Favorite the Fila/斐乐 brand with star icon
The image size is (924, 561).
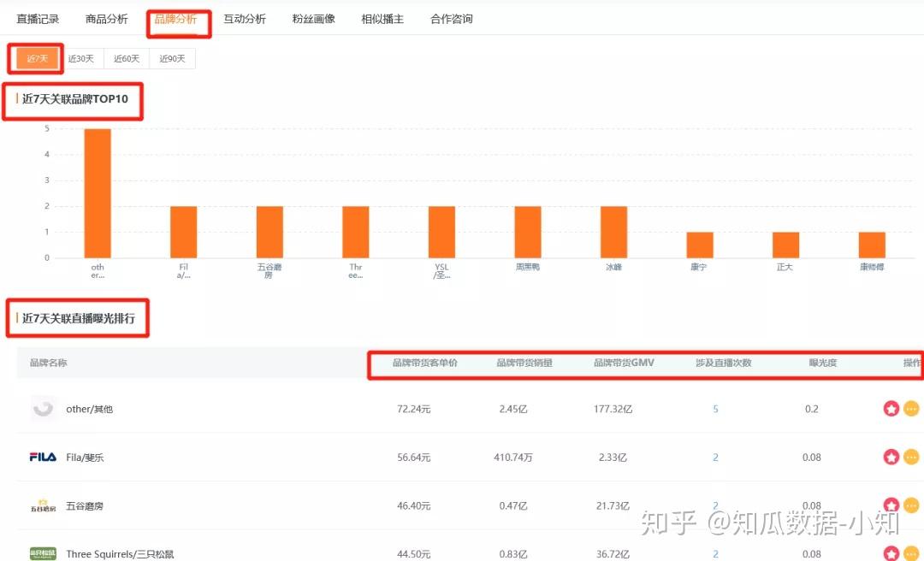coord(891,457)
